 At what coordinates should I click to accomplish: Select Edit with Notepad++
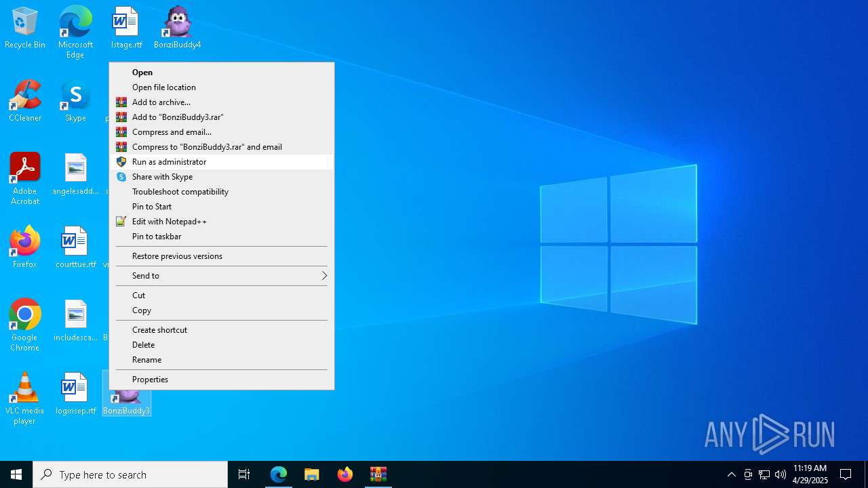pyautogui.click(x=222, y=222)
